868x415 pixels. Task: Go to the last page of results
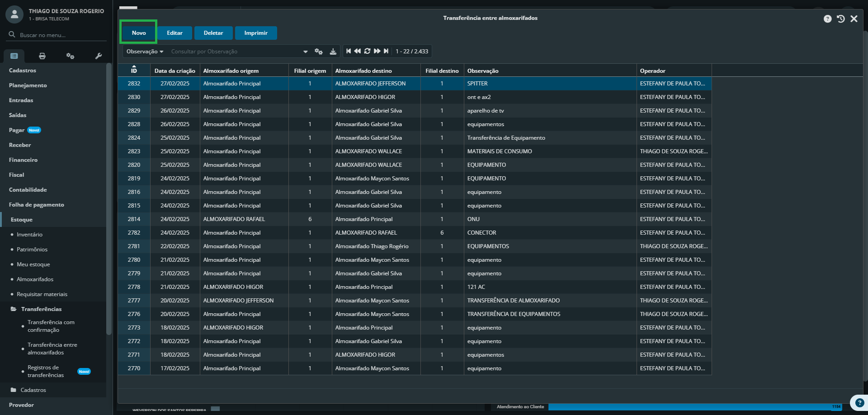(x=386, y=51)
